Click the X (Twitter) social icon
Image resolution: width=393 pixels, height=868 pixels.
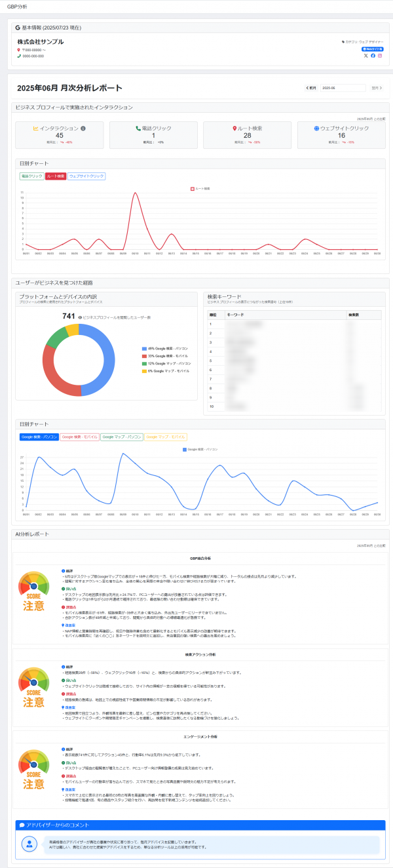tap(365, 55)
